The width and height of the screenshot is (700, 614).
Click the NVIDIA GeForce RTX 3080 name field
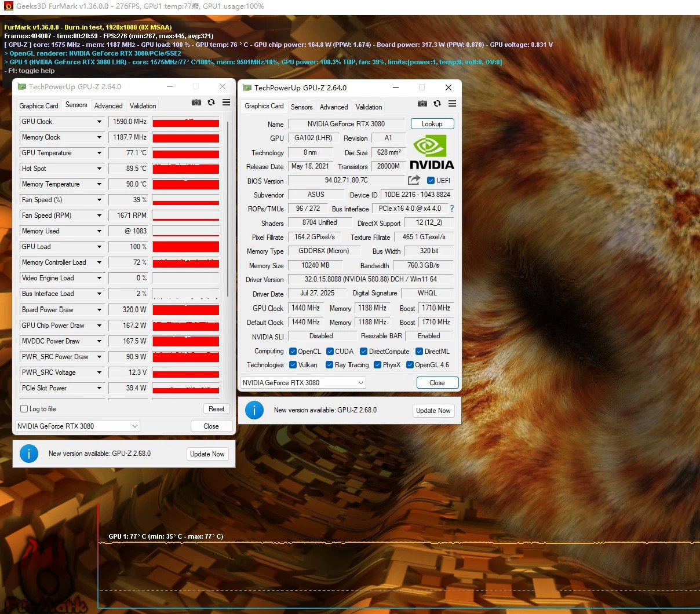click(x=346, y=124)
